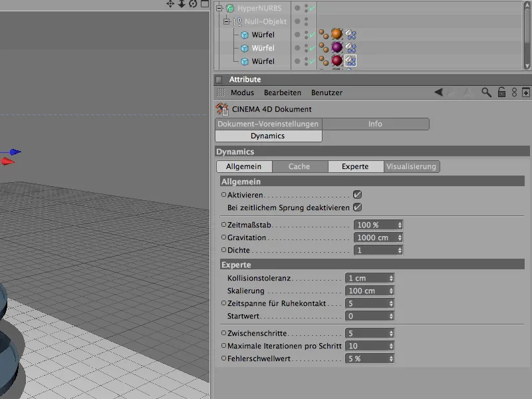The image size is (532, 399).
Task: Toggle the Attribute manager lock icon
Action: point(501,92)
